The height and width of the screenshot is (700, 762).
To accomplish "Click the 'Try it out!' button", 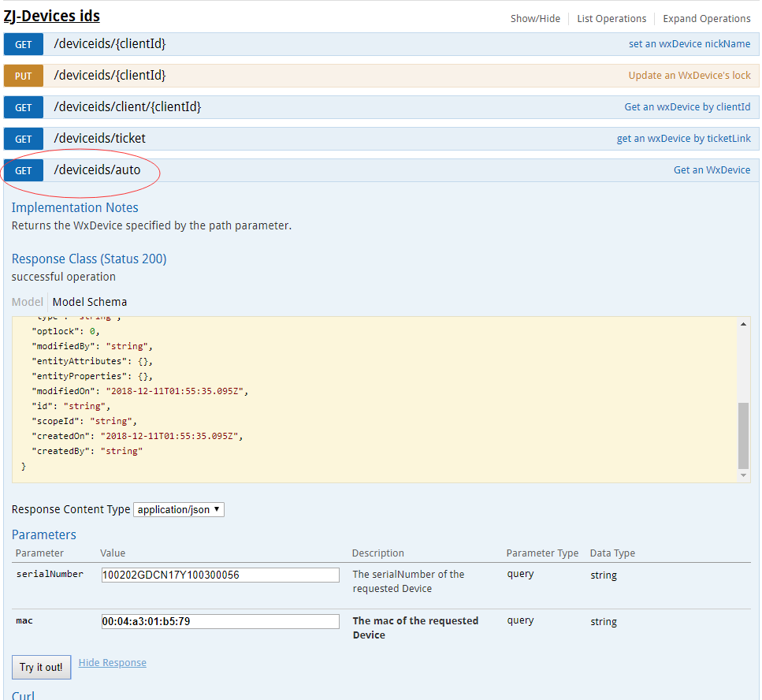I will coord(41,668).
